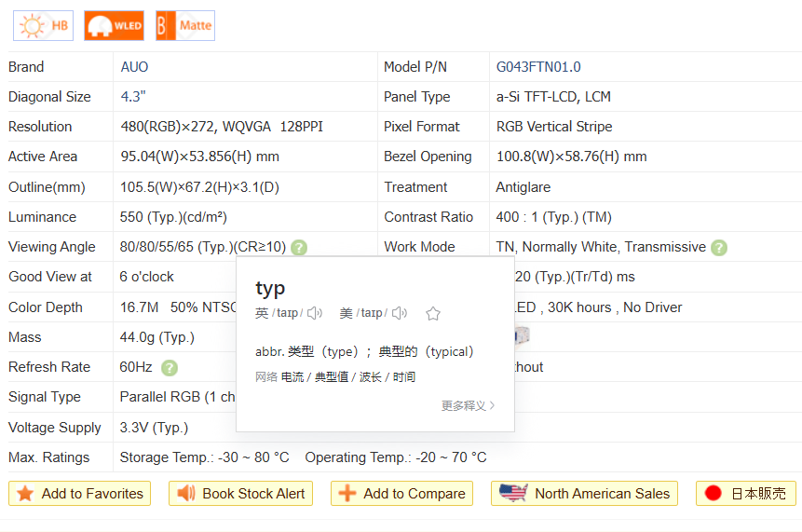Click the Matte surface badge

pos(185,26)
